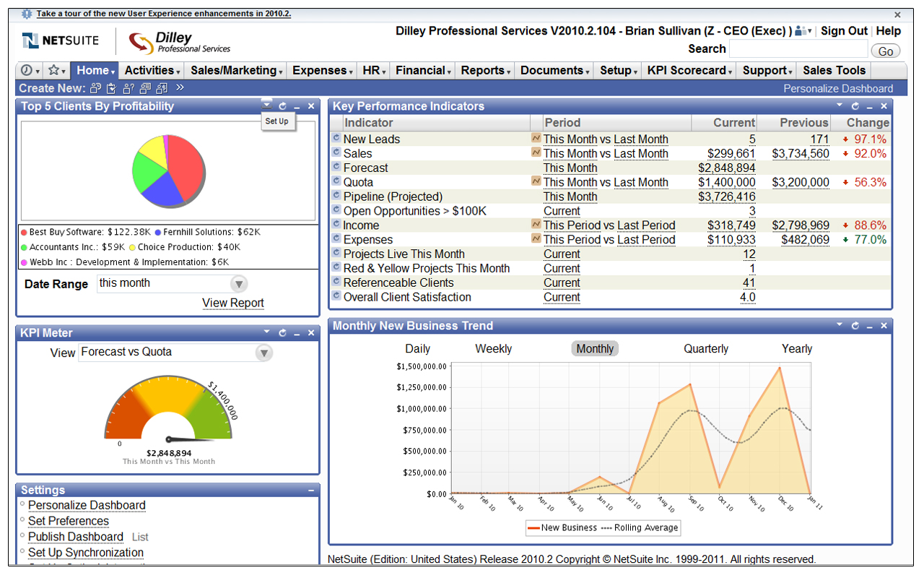
Task: Open the trend graph icon for Sales
Action: coord(536,152)
